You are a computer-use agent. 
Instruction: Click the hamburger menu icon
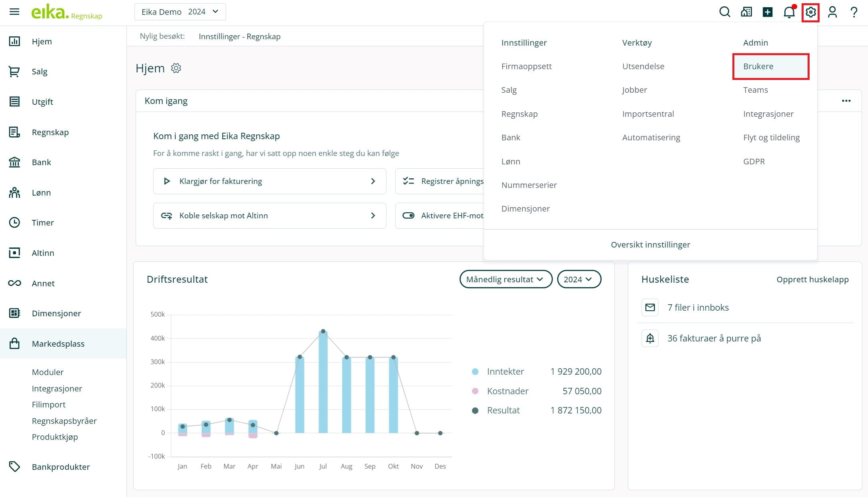(x=14, y=12)
